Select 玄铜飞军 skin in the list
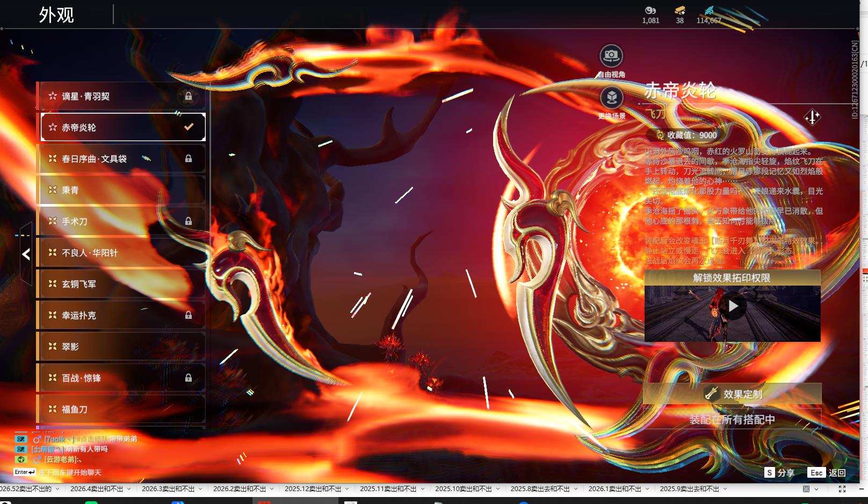Viewport: 868px width, 504px height. pos(123,283)
